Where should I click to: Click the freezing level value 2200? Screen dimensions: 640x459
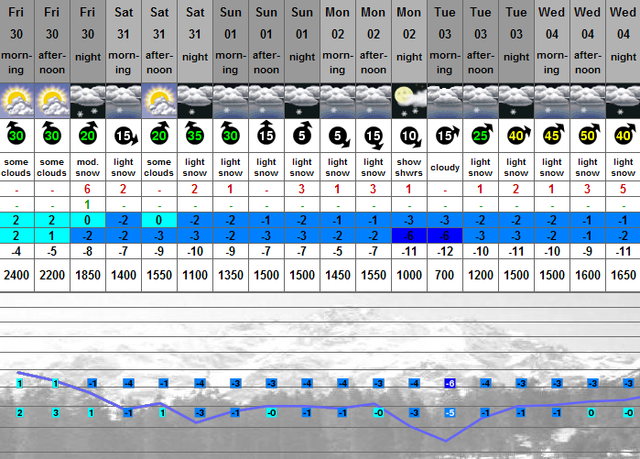point(52,275)
